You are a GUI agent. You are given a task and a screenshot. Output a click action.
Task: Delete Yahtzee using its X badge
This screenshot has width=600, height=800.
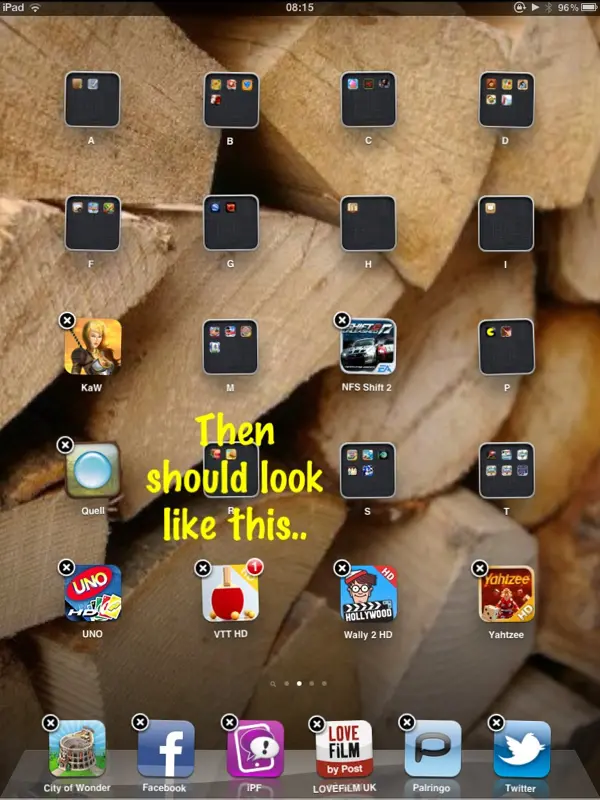pos(480,567)
